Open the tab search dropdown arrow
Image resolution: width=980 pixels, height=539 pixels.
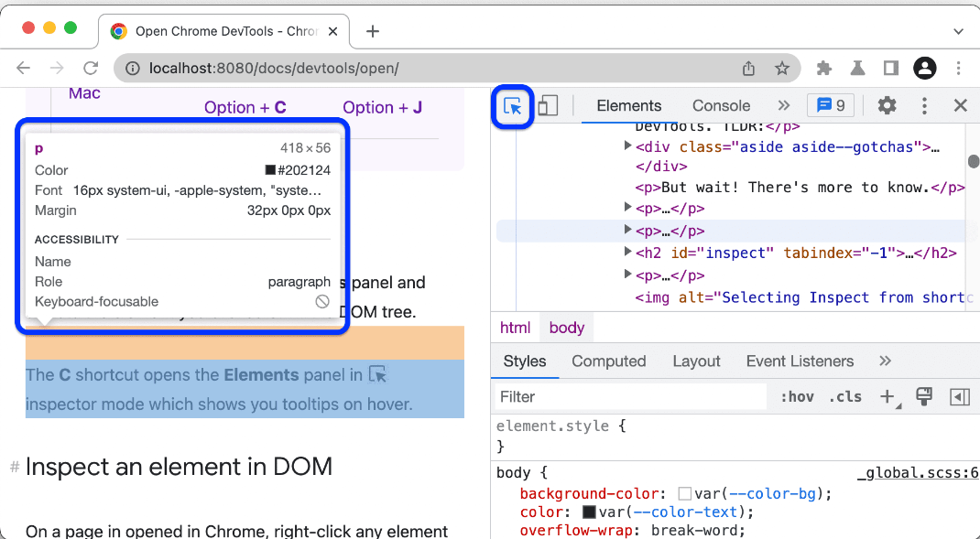(x=958, y=31)
